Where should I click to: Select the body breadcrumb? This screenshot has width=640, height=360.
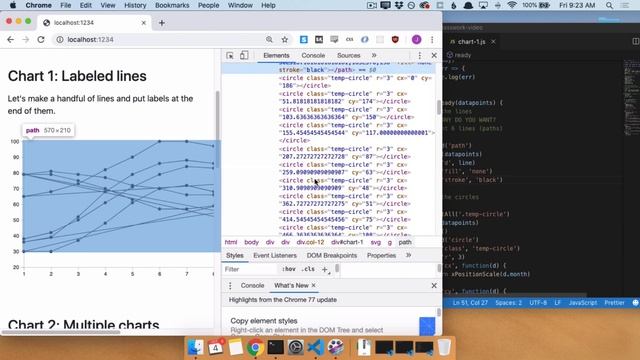pyautogui.click(x=251, y=242)
